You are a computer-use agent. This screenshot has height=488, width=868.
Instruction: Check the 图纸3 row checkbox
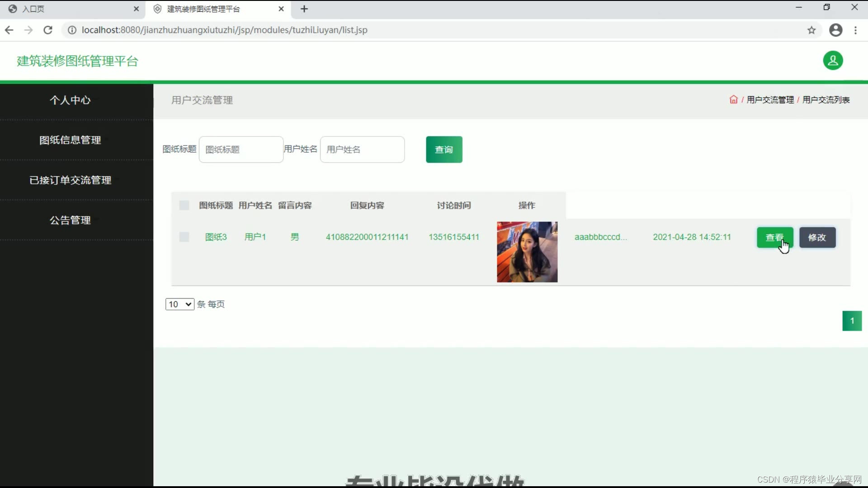pyautogui.click(x=184, y=237)
